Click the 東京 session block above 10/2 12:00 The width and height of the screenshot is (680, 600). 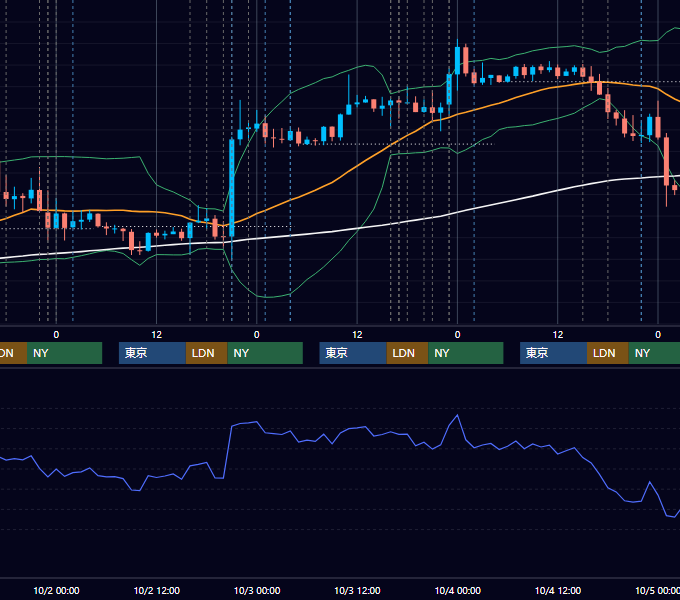pos(153,353)
